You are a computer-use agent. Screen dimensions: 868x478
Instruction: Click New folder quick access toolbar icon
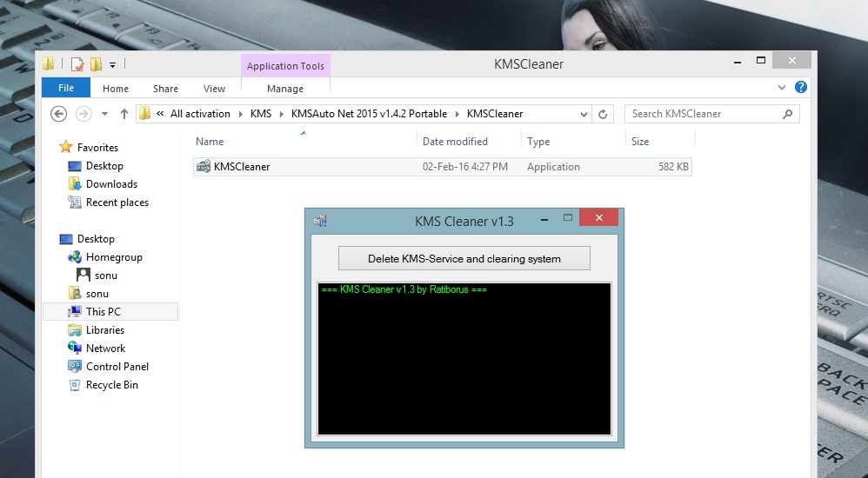tap(96, 64)
